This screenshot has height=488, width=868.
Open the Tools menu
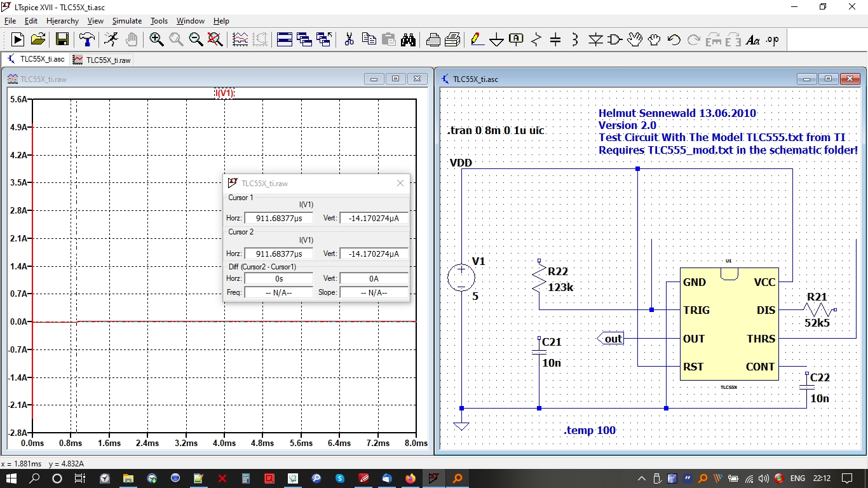[159, 21]
